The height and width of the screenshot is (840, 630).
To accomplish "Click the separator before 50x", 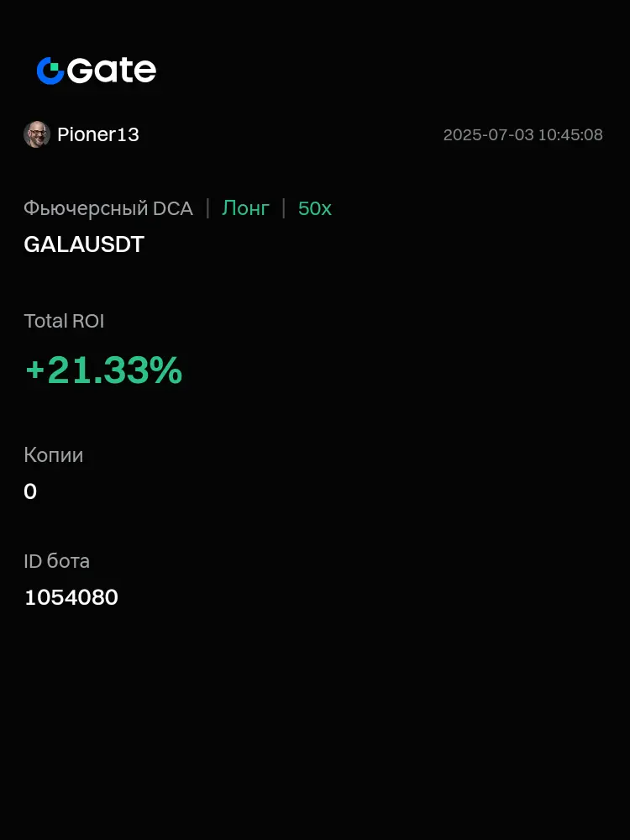I will click(284, 208).
